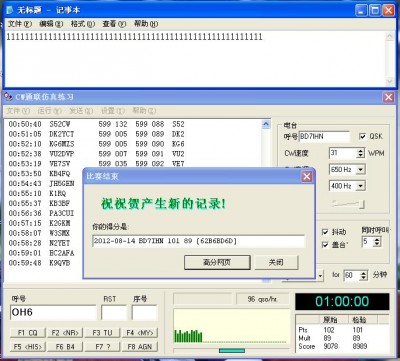The width and height of the screenshot is (400, 361).
Task: Click the teal bar below the QSO chart
Action: click(x=232, y=351)
